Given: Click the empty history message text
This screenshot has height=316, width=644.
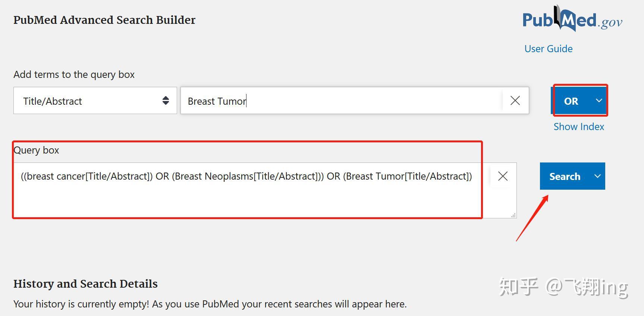Looking at the screenshot, I should (210, 304).
